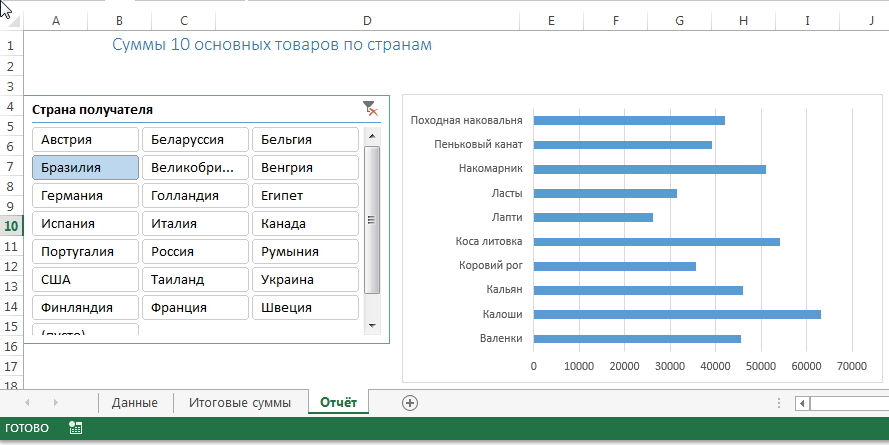This screenshot has height=445, width=889.
Task: Select column G header
Action: (x=679, y=21)
